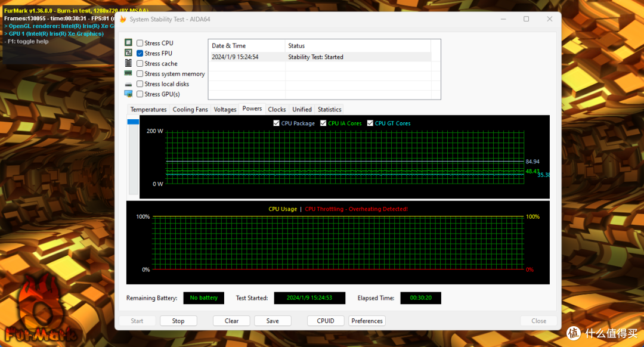Open the Unified tab
The width and height of the screenshot is (644, 347).
tap(302, 109)
